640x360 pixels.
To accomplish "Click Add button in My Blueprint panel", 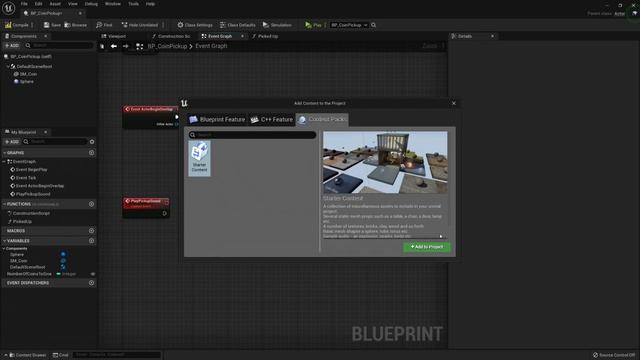I will pyautogui.click(x=12, y=142).
